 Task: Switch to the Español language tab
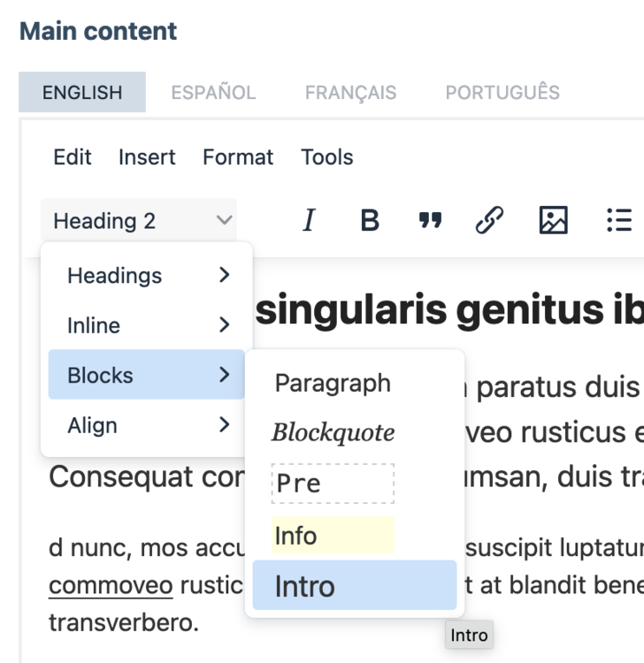[213, 93]
